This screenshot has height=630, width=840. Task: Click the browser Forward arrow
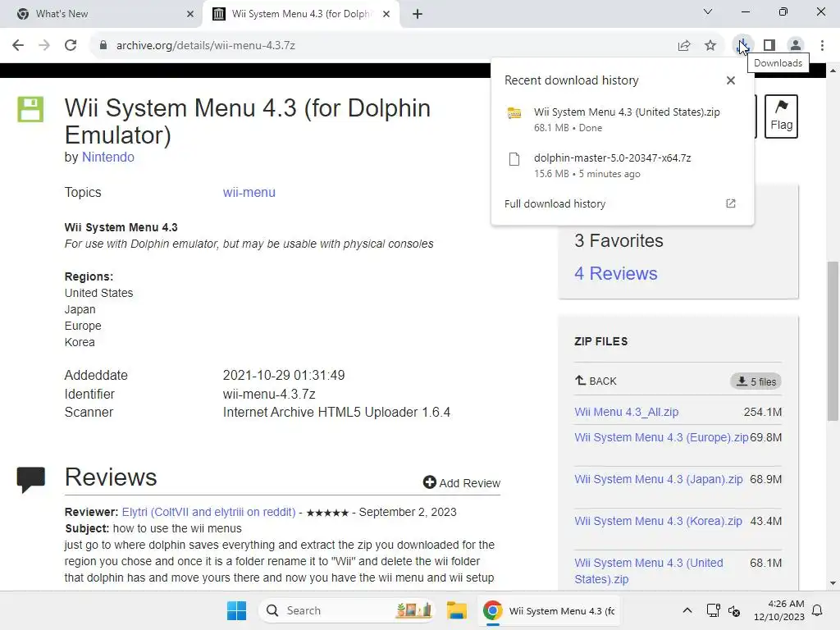pyautogui.click(x=44, y=46)
